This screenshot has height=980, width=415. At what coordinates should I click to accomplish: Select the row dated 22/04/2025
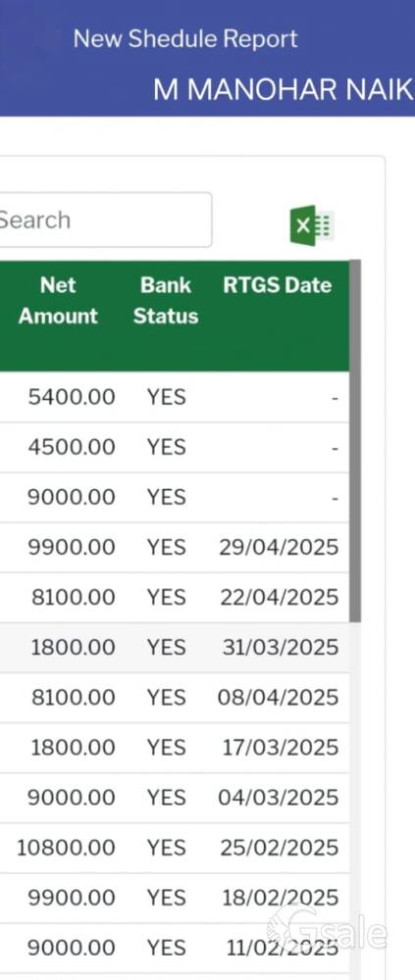(x=175, y=598)
